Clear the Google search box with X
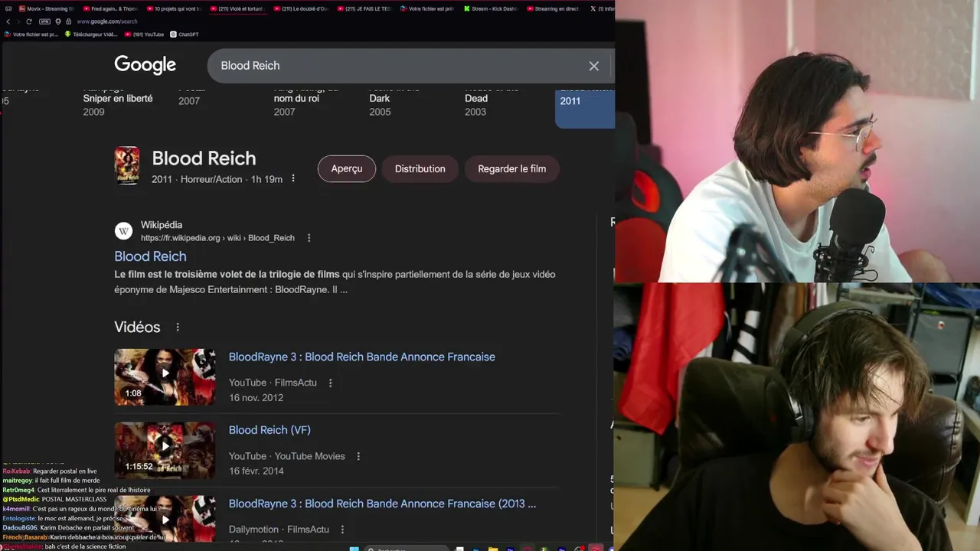 coord(593,66)
